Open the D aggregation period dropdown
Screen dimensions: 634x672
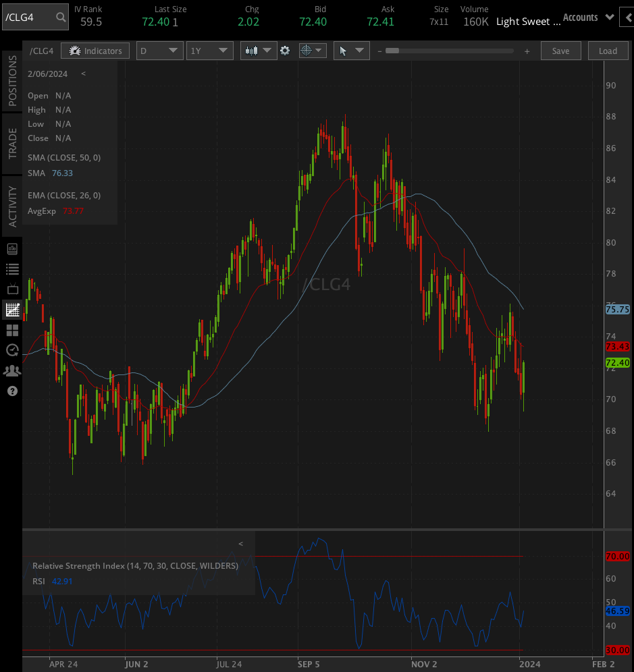[x=159, y=51]
